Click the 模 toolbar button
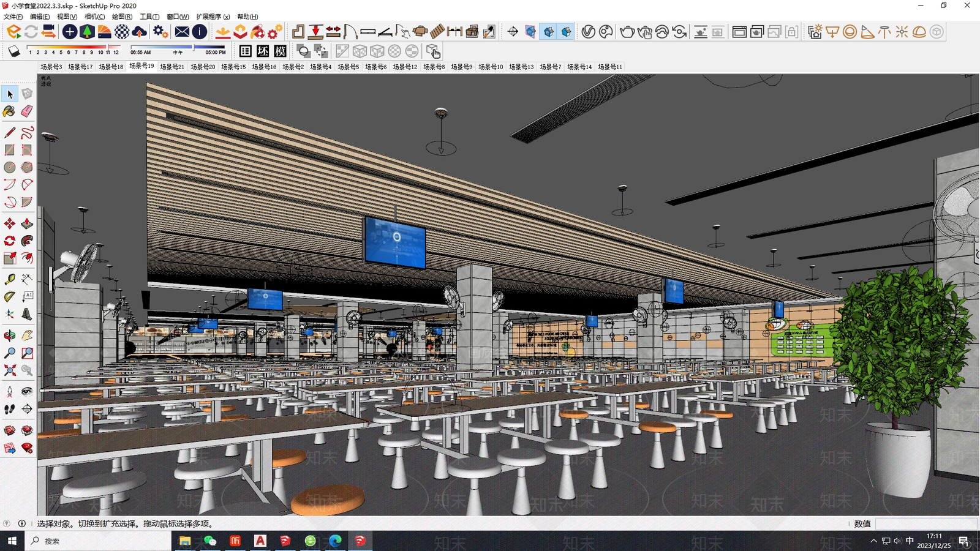The image size is (980, 551). (x=281, y=51)
